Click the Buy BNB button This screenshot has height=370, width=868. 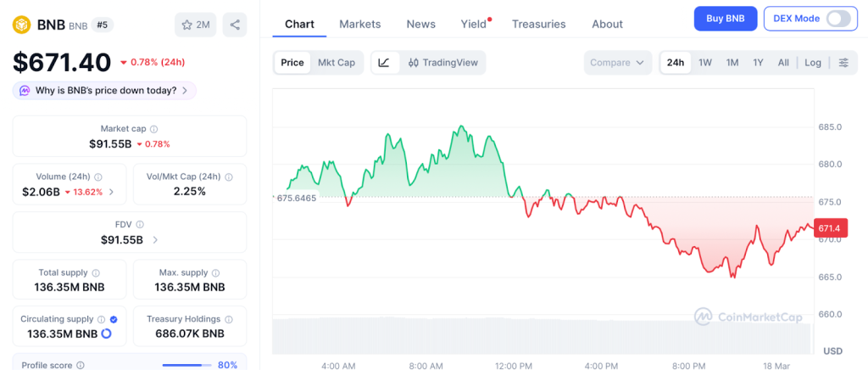coord(725,19)
